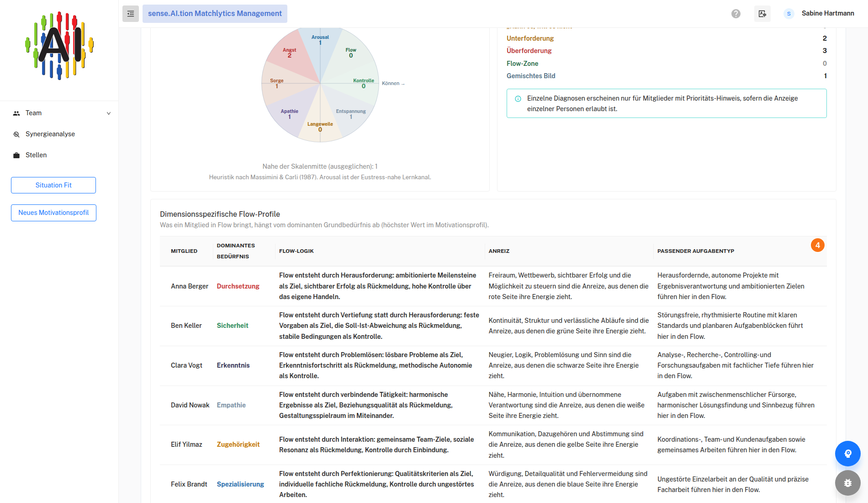Go to the Stellen section
Image resolution: width=868 pixels, height=503 pixels.
[59, 155]
